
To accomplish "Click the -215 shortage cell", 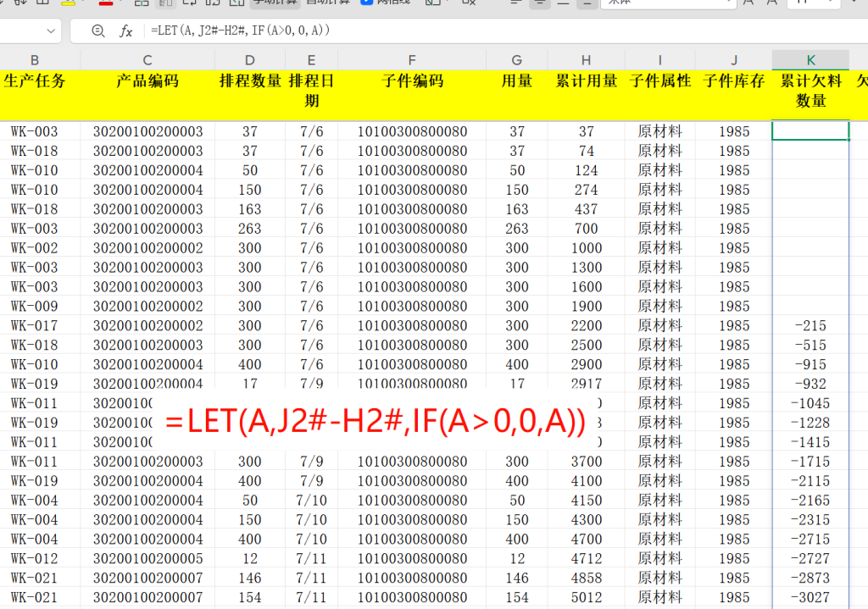I will (x=810, y=325).
